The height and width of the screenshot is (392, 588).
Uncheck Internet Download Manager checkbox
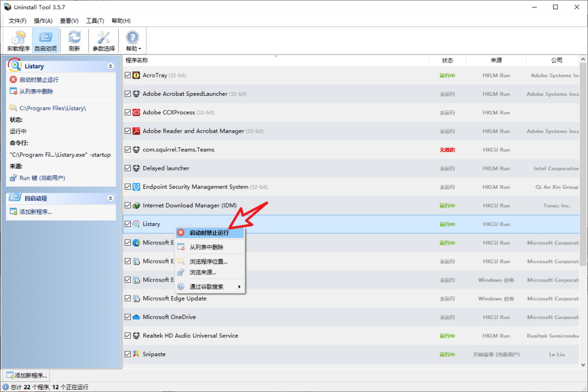point(127,205)
